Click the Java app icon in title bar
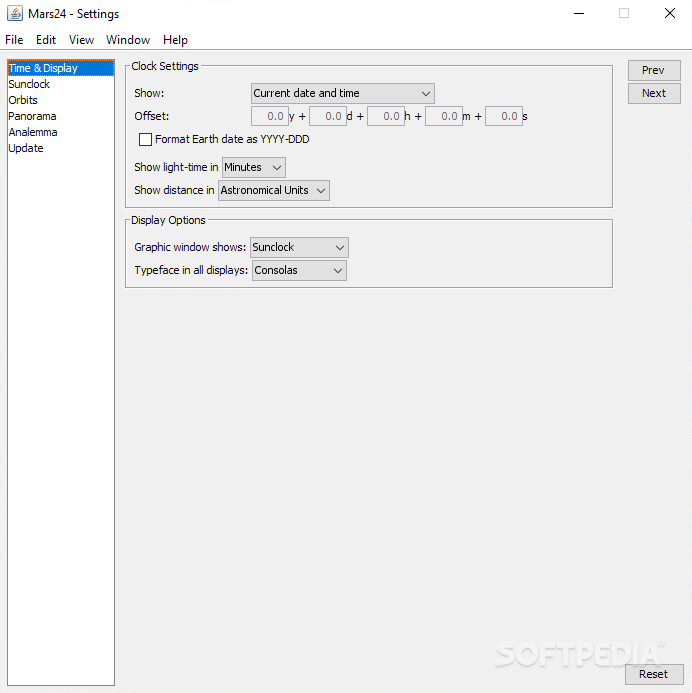692x693 pixels. [15, 13]
